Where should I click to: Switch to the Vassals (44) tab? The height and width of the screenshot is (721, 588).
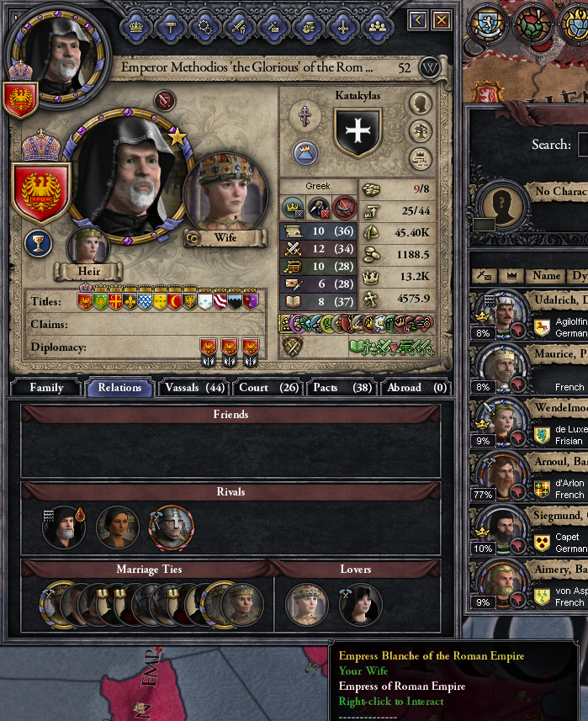(194, 388)
